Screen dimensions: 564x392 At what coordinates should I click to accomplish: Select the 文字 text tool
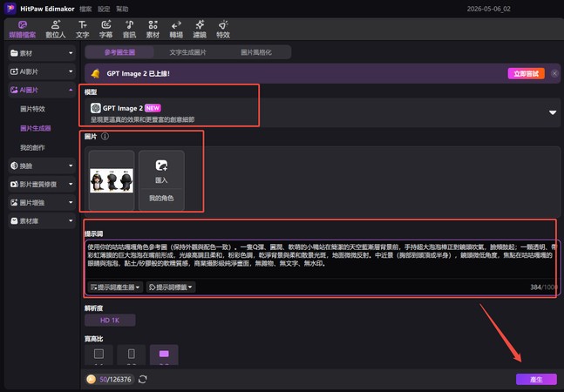(82, 30)
